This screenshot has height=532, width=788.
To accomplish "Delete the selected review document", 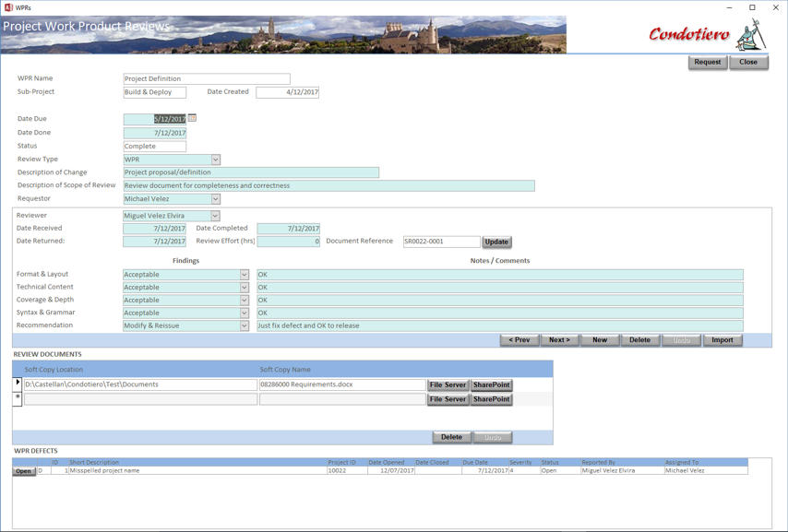I will pyautogui.click(x=451, y=438).
